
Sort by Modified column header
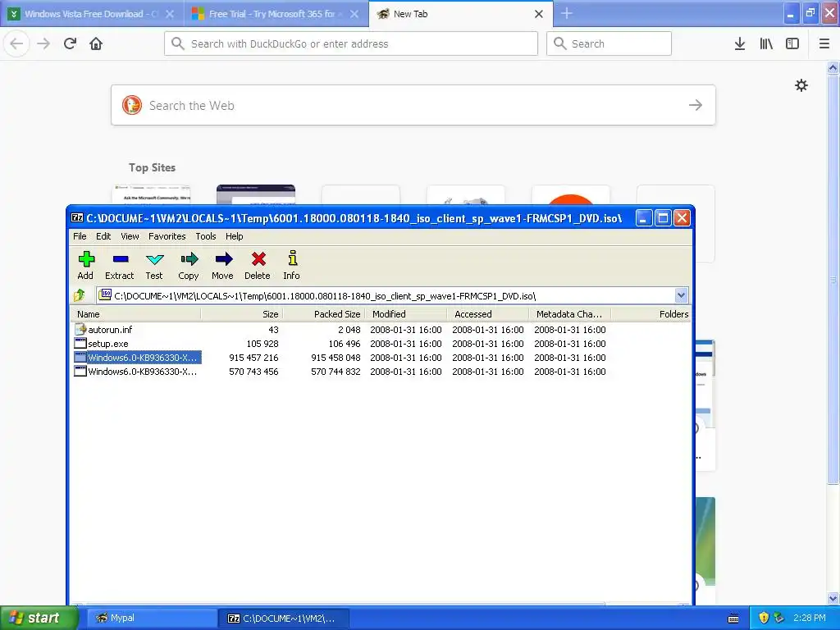(405, 314)
